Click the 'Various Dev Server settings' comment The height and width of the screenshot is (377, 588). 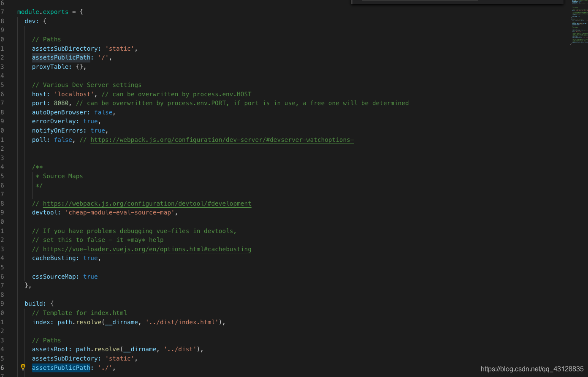click(x=87, y=85)
